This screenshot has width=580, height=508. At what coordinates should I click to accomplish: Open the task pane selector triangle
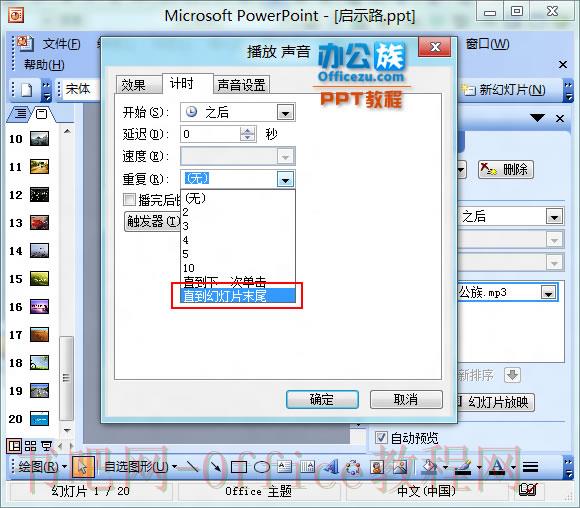tap(537, 118)
